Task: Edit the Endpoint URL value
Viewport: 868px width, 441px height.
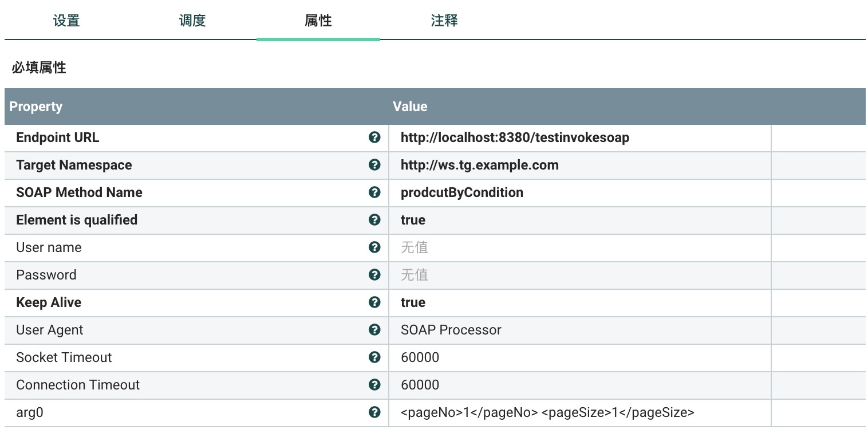Action: [515, 138]
